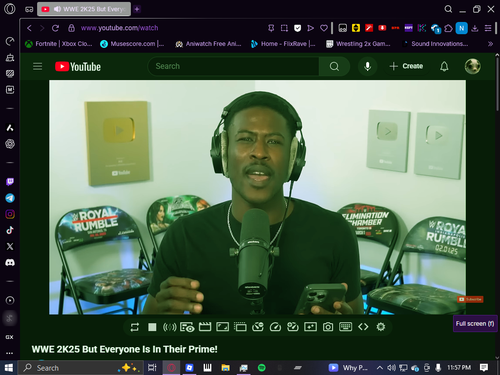Open the extensions cube icon
500x375 pixels.
(449, 28)
